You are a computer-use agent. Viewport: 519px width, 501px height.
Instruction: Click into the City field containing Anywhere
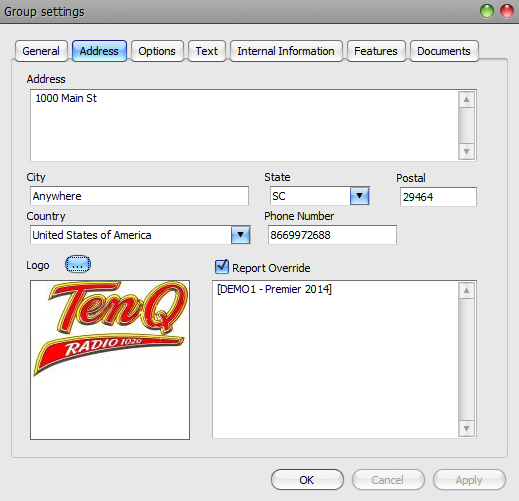[139, 196]
